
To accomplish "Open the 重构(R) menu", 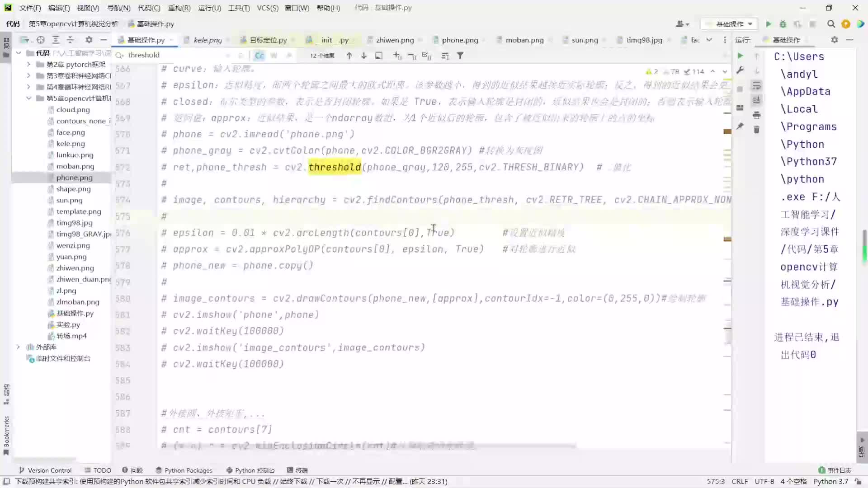I will coord(179,8).
